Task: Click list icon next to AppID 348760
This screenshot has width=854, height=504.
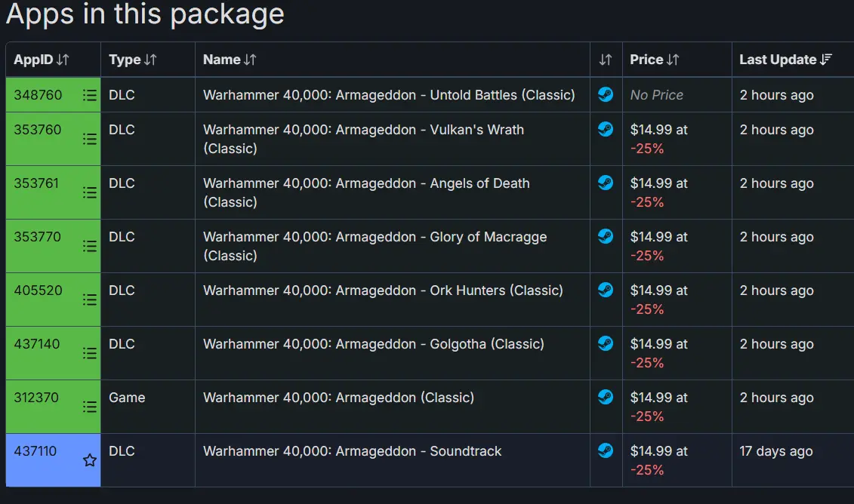Action: 89,95
